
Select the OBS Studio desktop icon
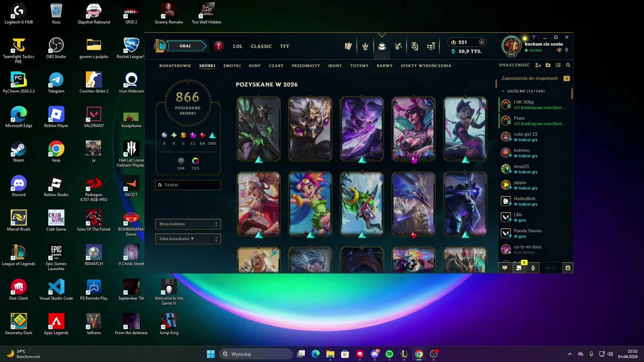point(56,48)
